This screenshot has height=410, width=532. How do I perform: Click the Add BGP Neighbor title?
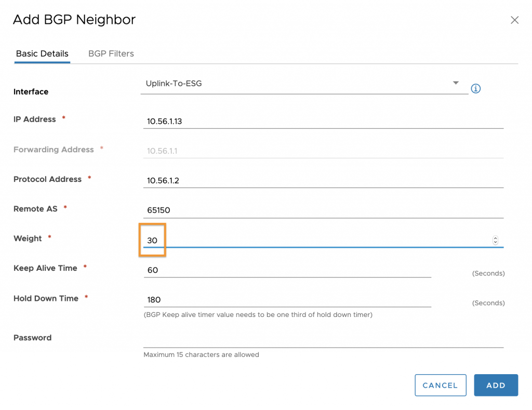[x=74, y=20]
